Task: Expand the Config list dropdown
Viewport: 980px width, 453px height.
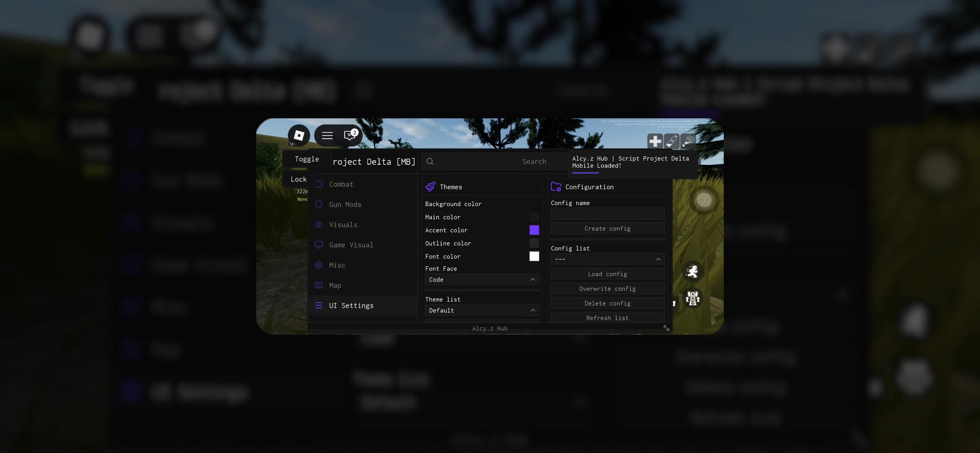Action: click(607, 259)
